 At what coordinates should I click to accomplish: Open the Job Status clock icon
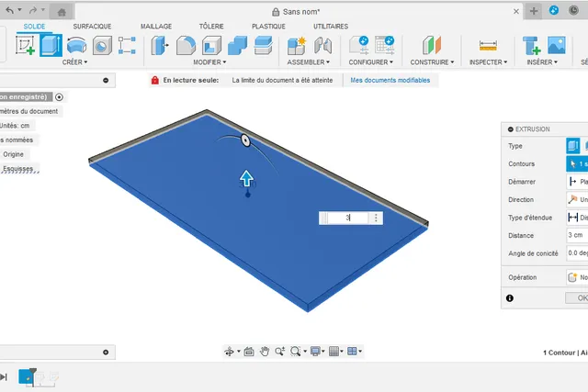(573, 10)
